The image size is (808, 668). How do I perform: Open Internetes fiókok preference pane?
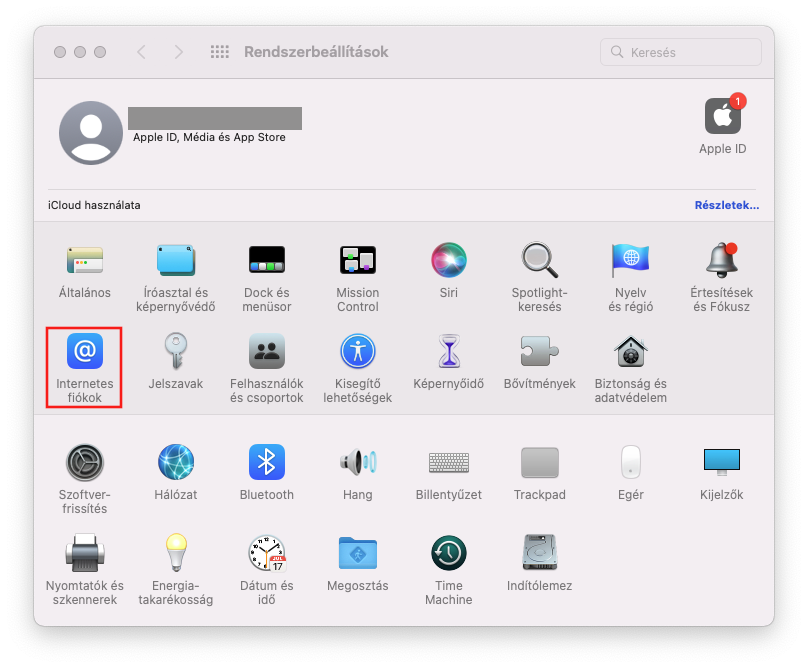tap(85, 352)
